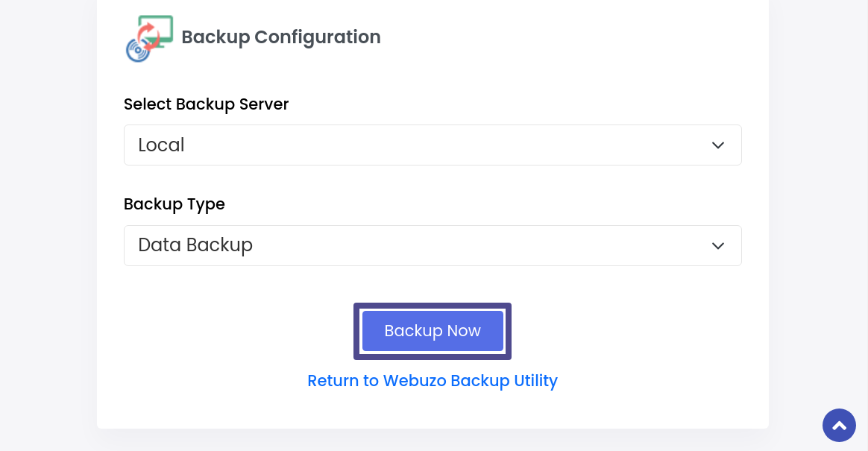Click the Select Backup Server label
Screen dimensions: 868x451
(206, 104)
